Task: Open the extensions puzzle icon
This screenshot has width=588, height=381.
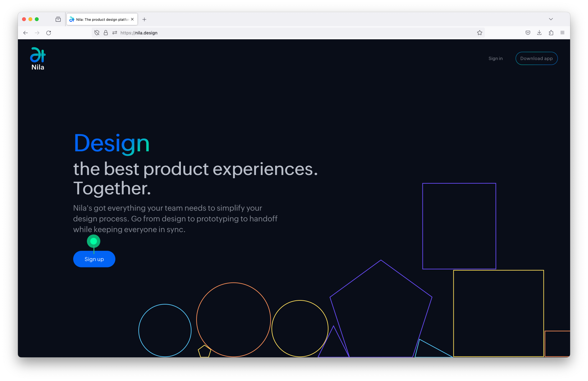Action: pyautogui.click(x=551, y=33)
